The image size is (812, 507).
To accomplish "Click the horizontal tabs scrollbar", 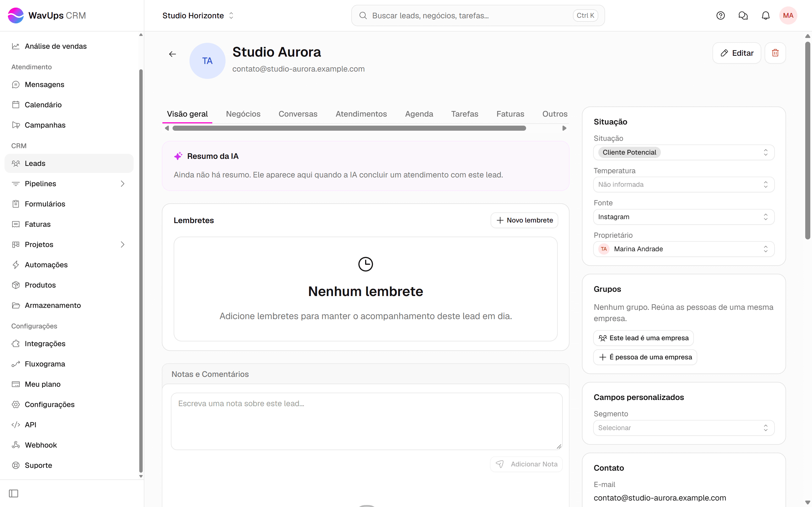I will (349, 128).
